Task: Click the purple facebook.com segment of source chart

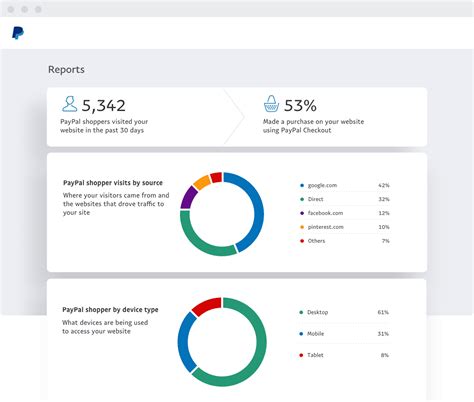Action: tap(188, 197)
